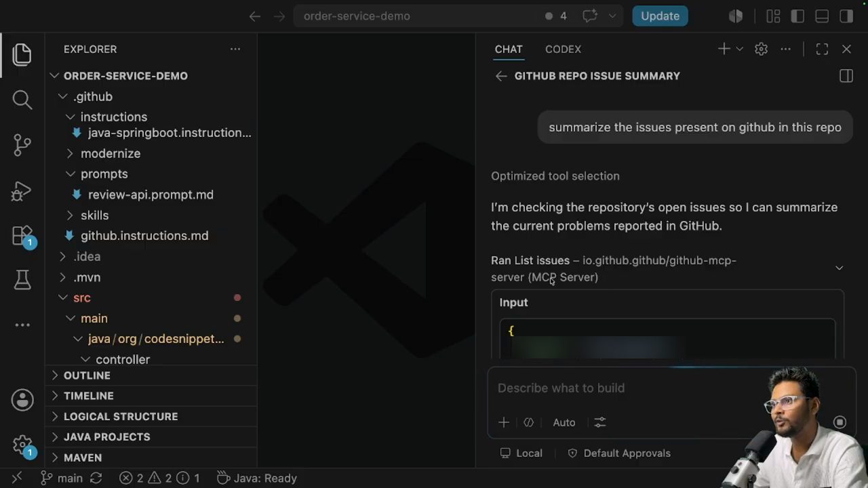Toggle the bottom panel
The width and height of the screenshot is (868, 488).
pyautogui.click(x=822, y=16)
